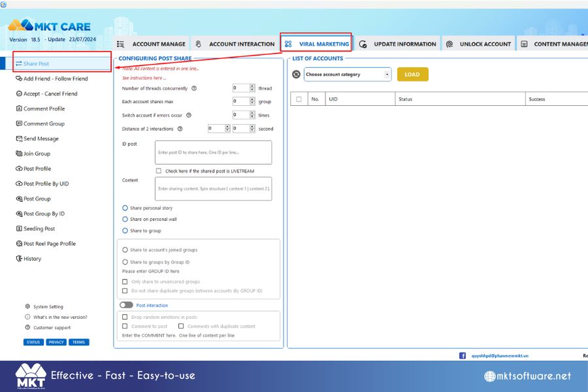Select the Join Group icon
Viewport: 588px width, 392px height.
coord(19,154)
